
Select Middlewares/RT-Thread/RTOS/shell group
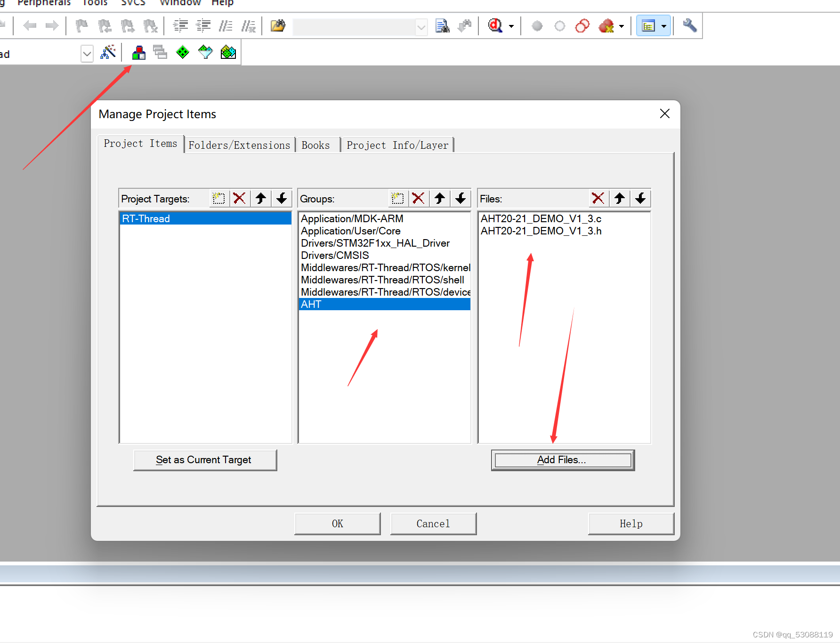click(x=385, y=280)
